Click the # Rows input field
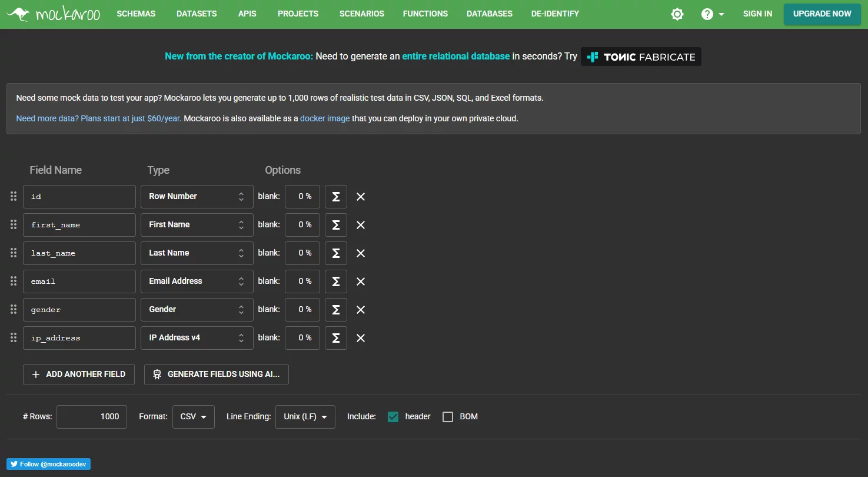Image resolution: width=868 pixels, height=477 pixels. pos(92,417)
